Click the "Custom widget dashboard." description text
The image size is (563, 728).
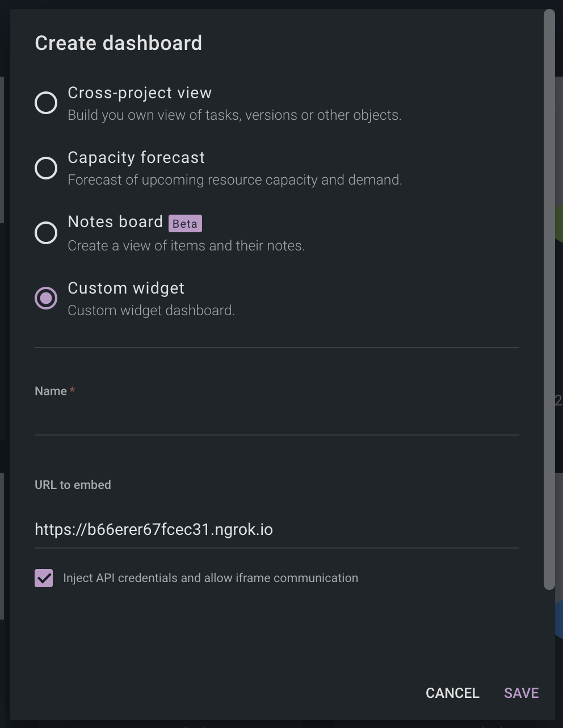151,311
